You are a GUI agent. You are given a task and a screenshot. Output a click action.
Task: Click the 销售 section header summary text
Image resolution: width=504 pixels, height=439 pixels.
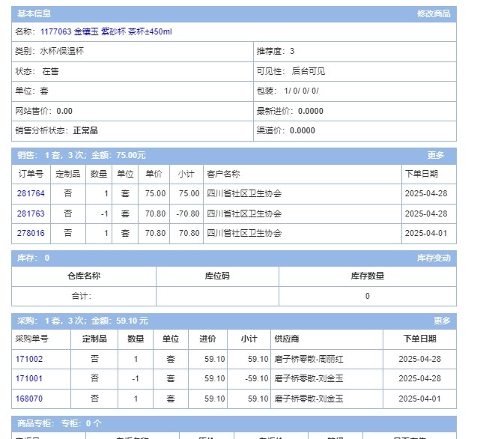point(82,155)
